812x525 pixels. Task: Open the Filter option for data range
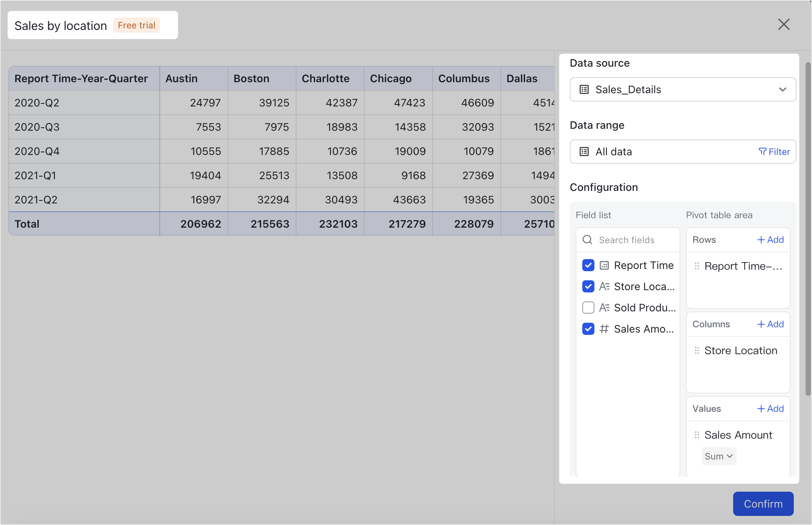(774, 152)
